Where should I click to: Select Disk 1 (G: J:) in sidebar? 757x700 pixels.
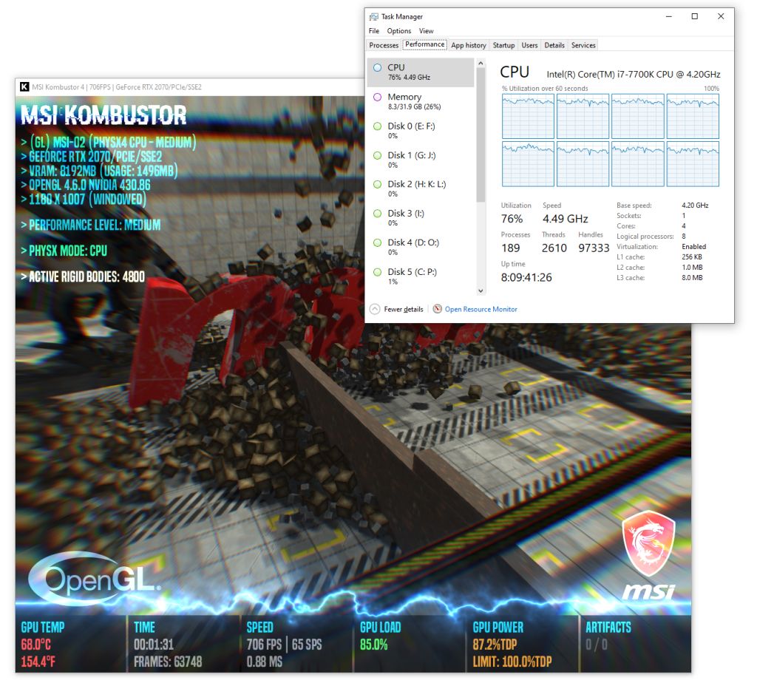pyautogui.click(x=421, y=160)
